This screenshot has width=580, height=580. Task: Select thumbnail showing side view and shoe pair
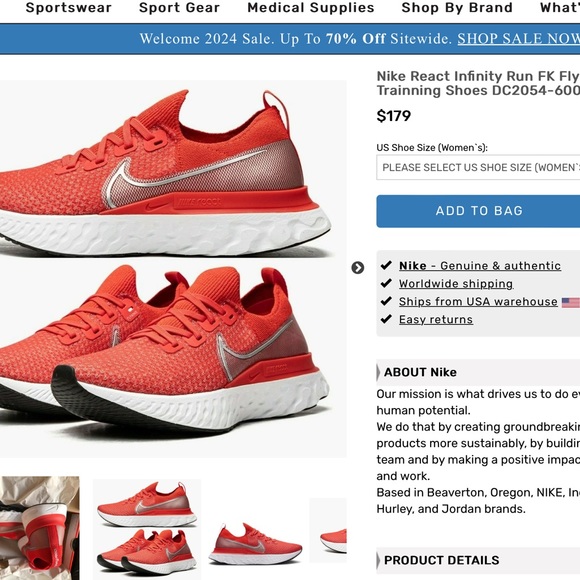point(147,529)
